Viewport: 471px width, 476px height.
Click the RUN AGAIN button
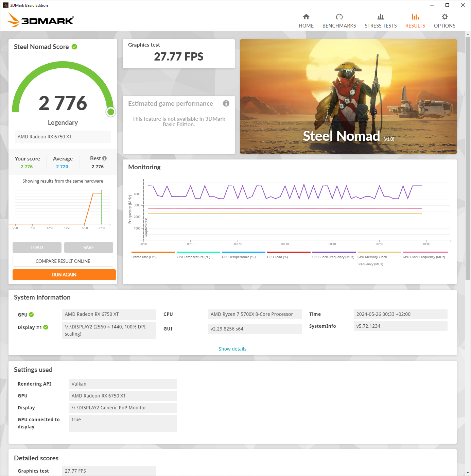coord(64,275)
